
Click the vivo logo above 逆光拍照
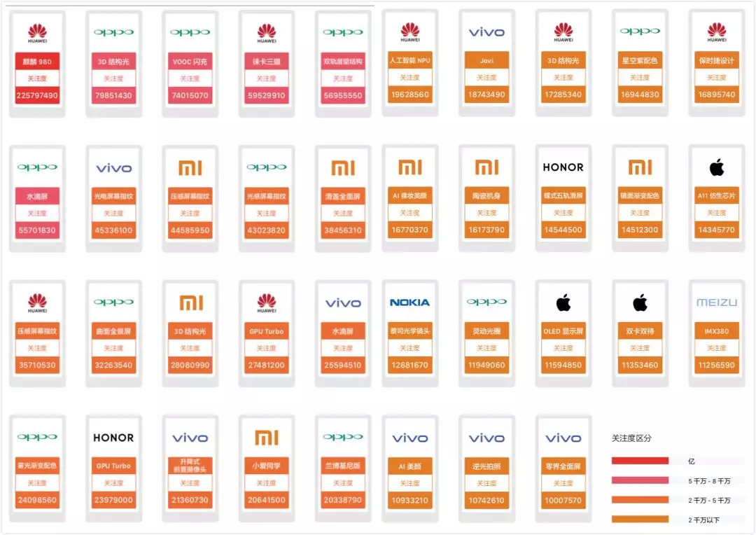486,438
